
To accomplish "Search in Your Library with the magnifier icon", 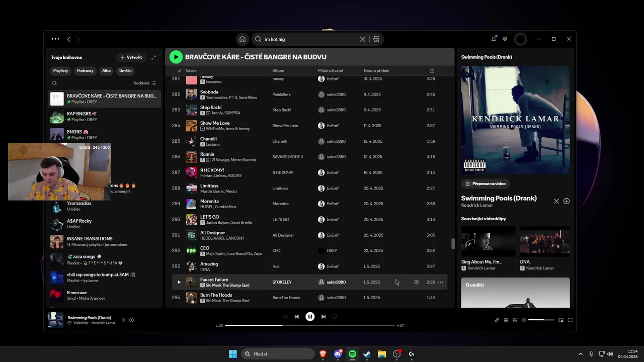I will click(55, 83).
